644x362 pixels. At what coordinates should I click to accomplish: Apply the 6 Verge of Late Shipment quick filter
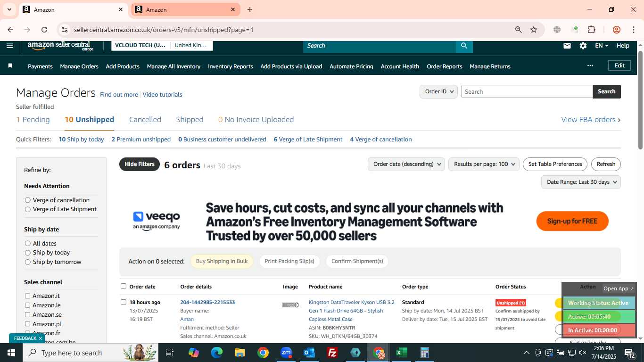click(308, 140)
